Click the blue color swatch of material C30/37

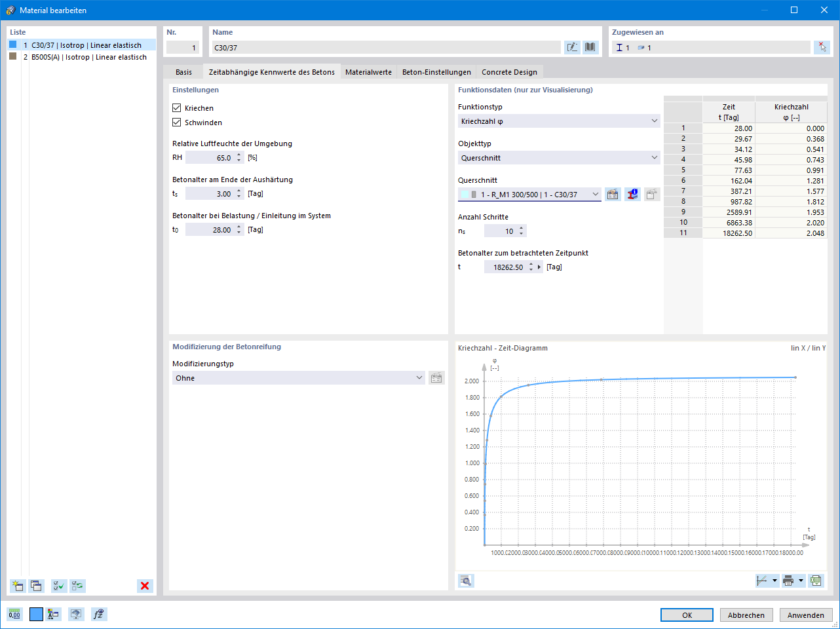[13, 45]
